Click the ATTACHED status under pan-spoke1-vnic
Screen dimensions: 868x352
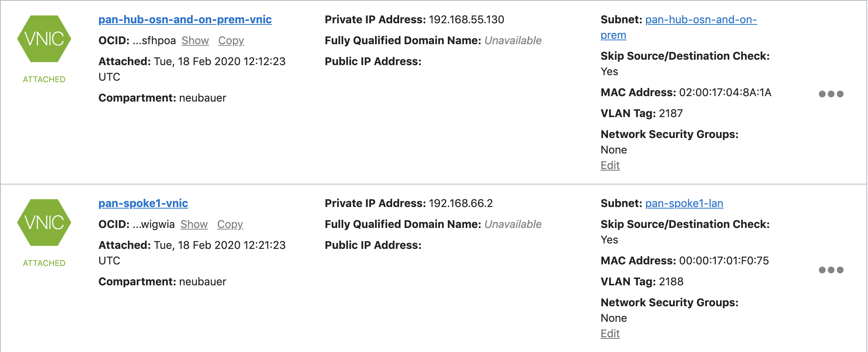44,263
